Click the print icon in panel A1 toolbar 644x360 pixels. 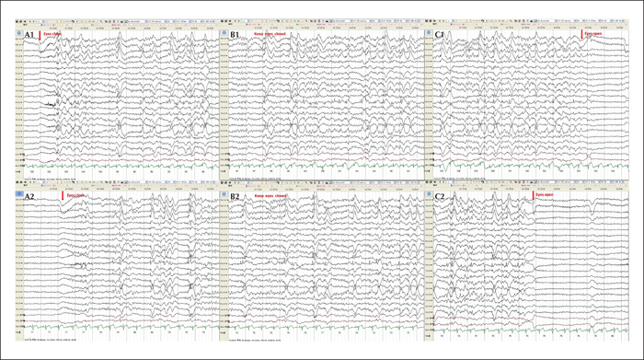coord(20,21)
